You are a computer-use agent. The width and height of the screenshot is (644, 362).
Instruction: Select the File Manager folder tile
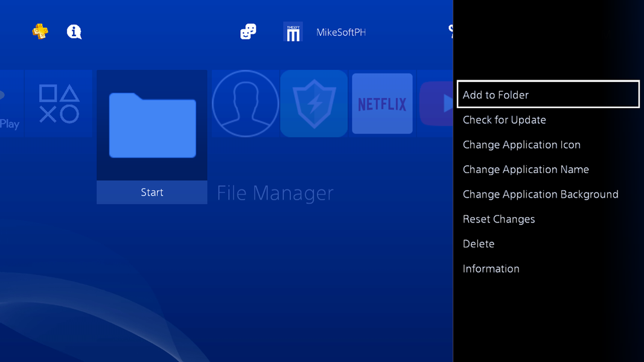[x=151, y=127]
